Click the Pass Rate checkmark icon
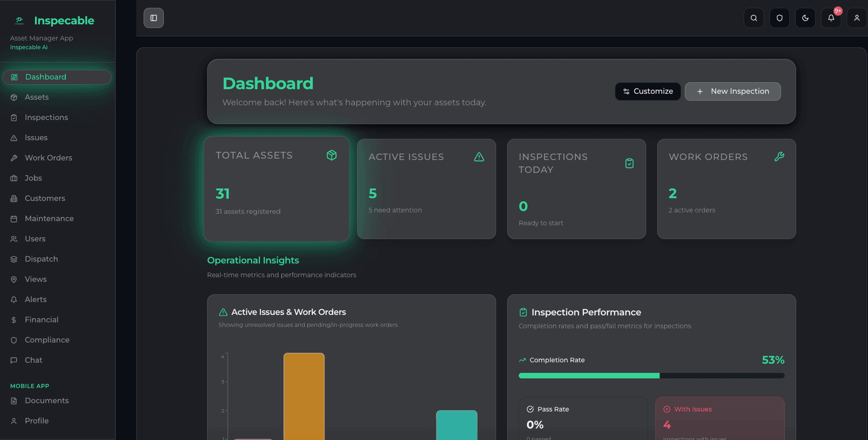 530,409
